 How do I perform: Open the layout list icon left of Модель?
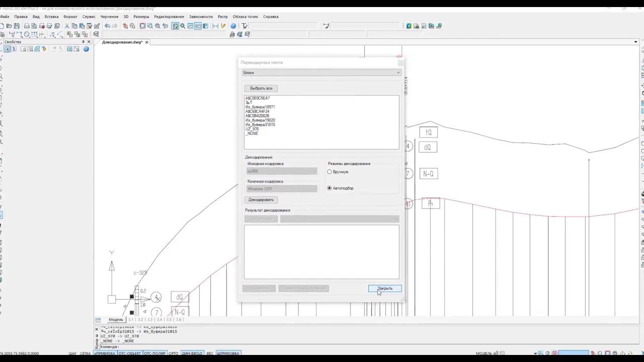[98, 320]
